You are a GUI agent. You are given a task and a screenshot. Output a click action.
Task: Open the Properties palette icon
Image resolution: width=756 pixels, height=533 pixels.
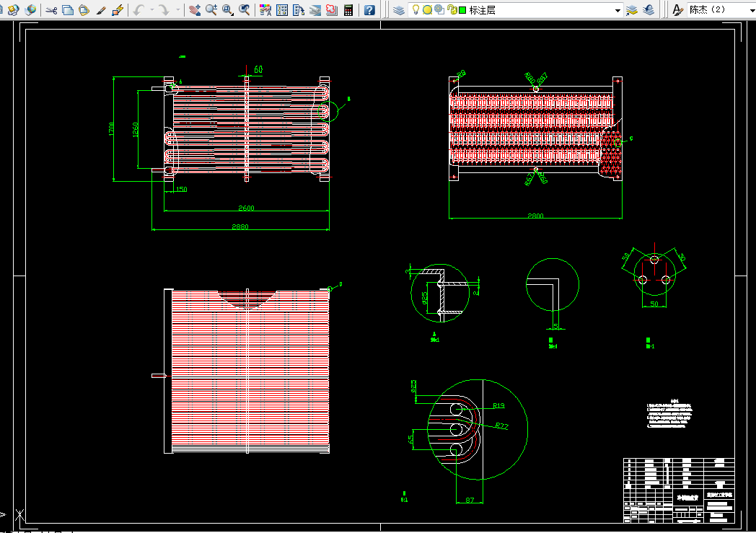click(x=265, y=9)
